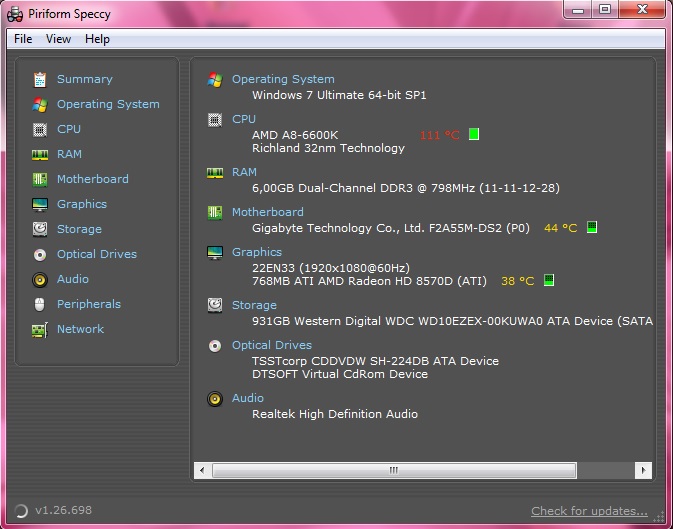The width and height of the screenshot is (673, 529).
Task: Click the Motherboard icon in sidebar
Action: tap(40, 179)
